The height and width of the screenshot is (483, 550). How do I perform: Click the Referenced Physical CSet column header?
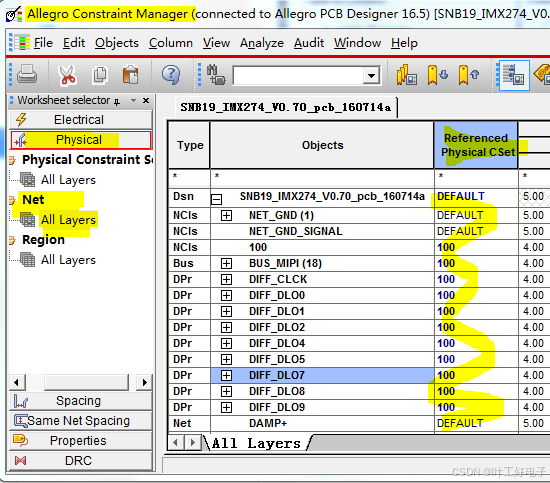[476, 145]
